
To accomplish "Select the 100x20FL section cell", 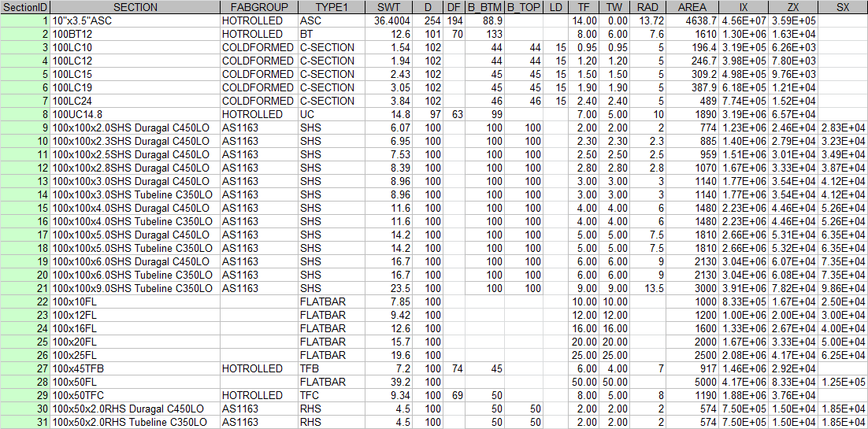I will click(x=135, y=342).
